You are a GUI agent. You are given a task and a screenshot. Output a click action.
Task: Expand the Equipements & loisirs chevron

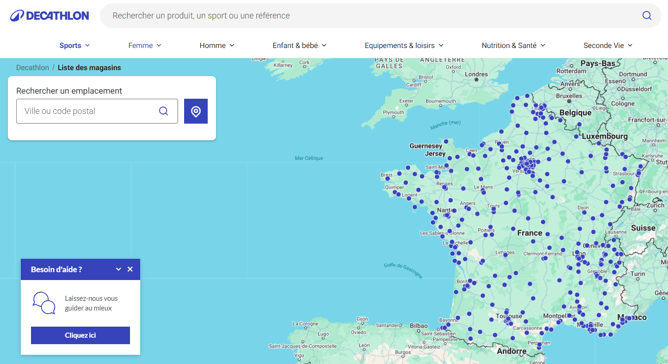441,45
